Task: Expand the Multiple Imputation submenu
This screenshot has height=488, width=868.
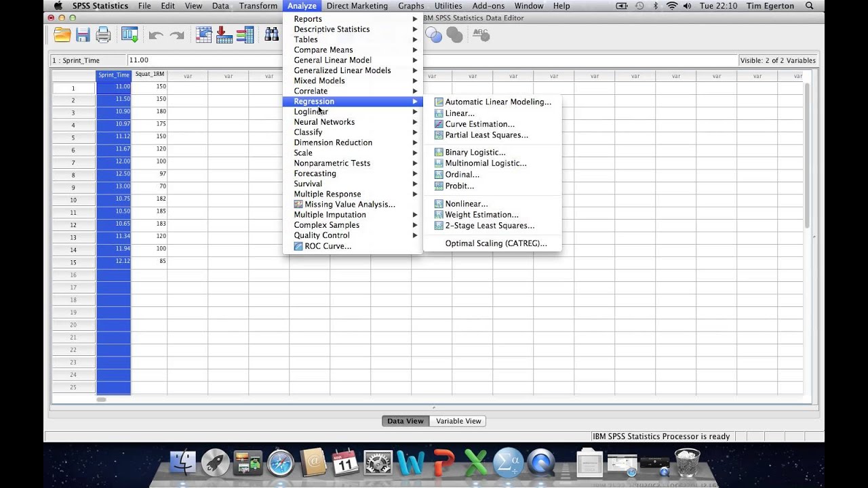Action: click(352, 214)
